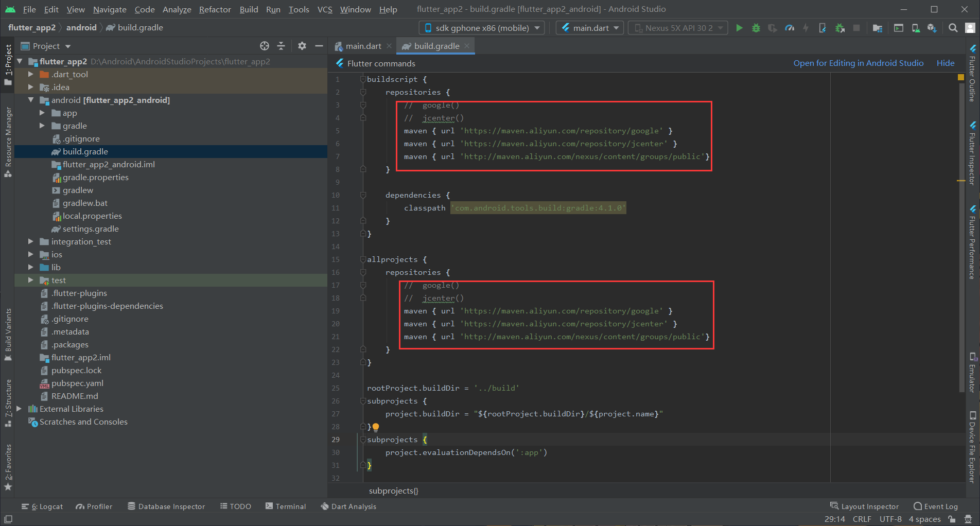The image size is (980, 526).
Task: Toggle the Resource Manager side panel
Action: pyautogui.click(x=8, y=142)
